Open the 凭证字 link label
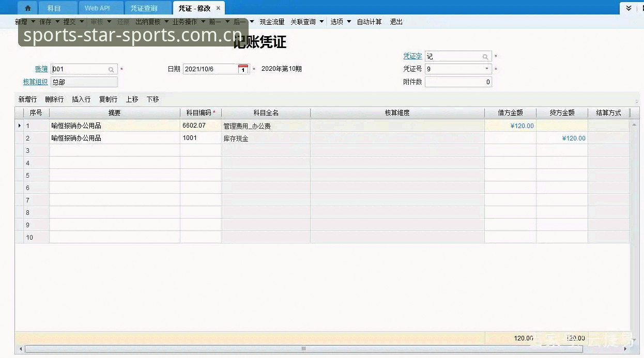 click(x=412, y=56)
